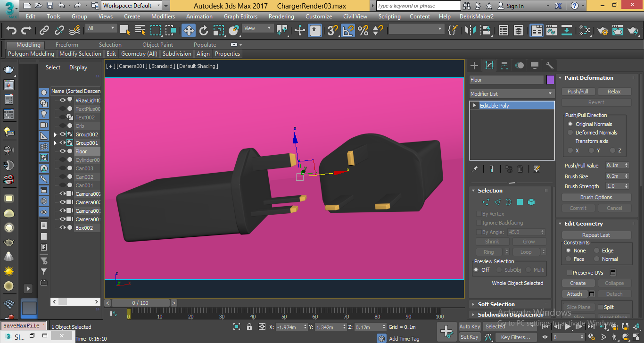Select Deformed Normals radio button
This screenshot has height=343, width=644.
pos(570,133)
